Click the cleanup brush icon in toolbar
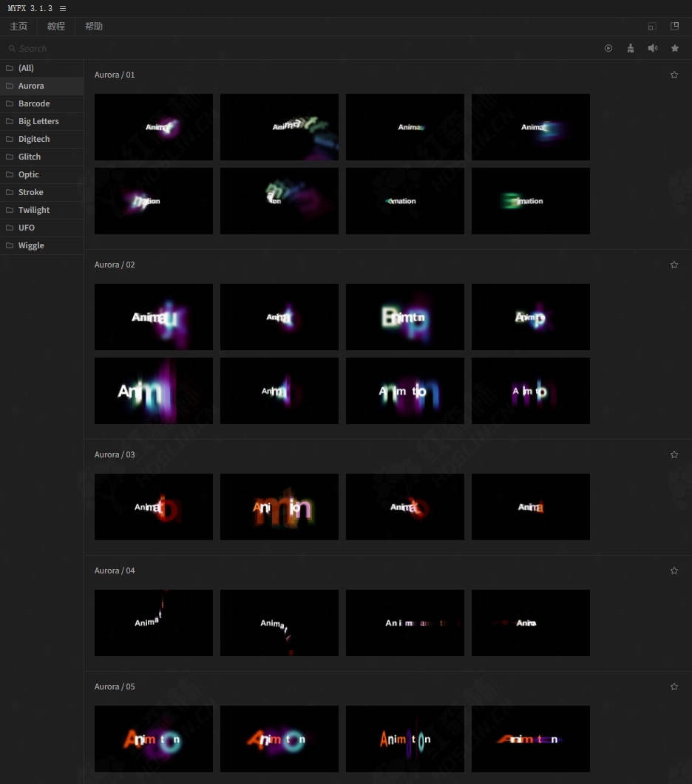 [631, 48]
